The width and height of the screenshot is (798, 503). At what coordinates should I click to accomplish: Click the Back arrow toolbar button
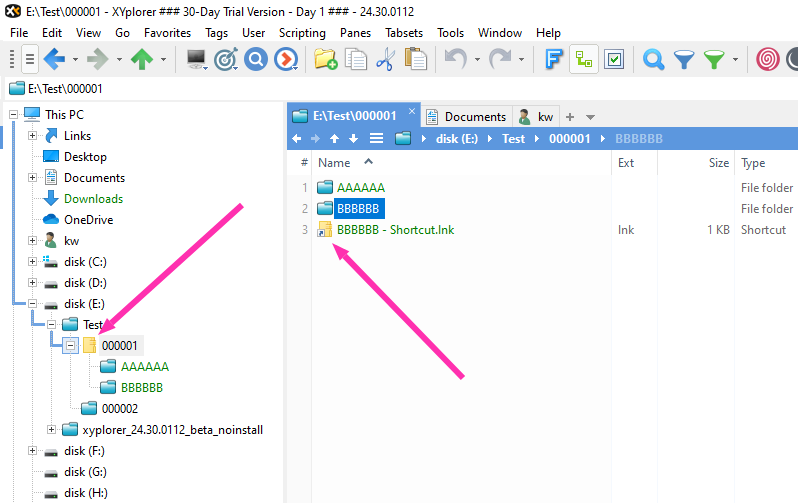[x=54, y=60]
